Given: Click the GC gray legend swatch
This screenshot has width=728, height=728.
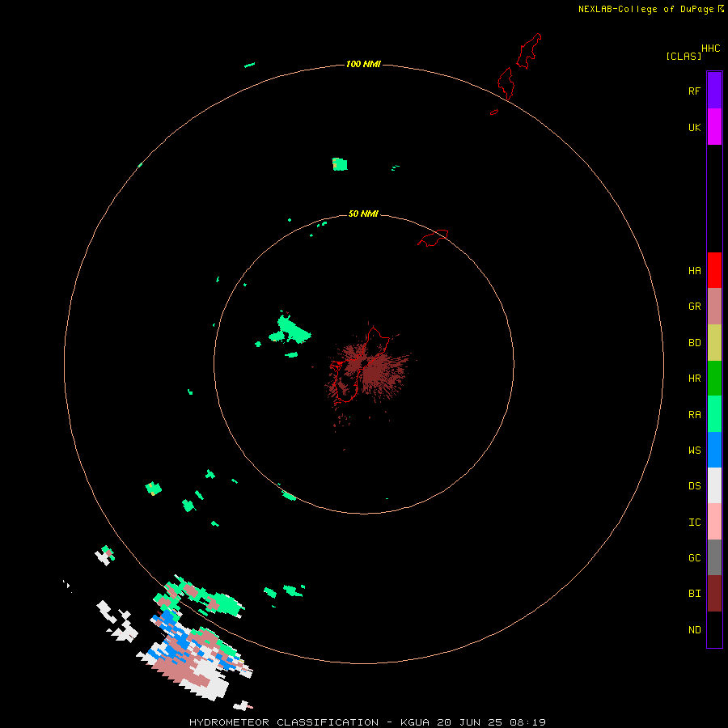Looking at the screenshot, I should (714, 557).
